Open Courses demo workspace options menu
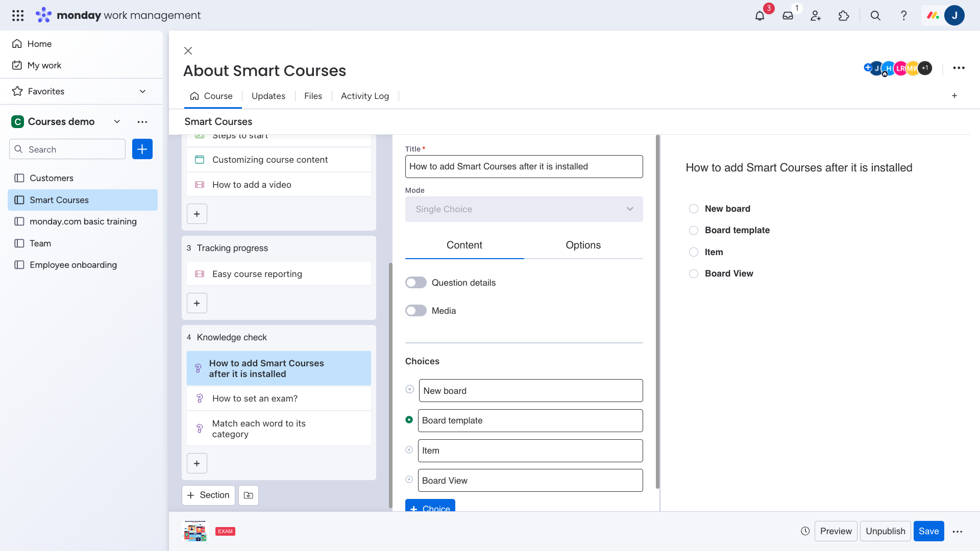The width and height of the screenshot is (980, 551). tap(142, 121)
